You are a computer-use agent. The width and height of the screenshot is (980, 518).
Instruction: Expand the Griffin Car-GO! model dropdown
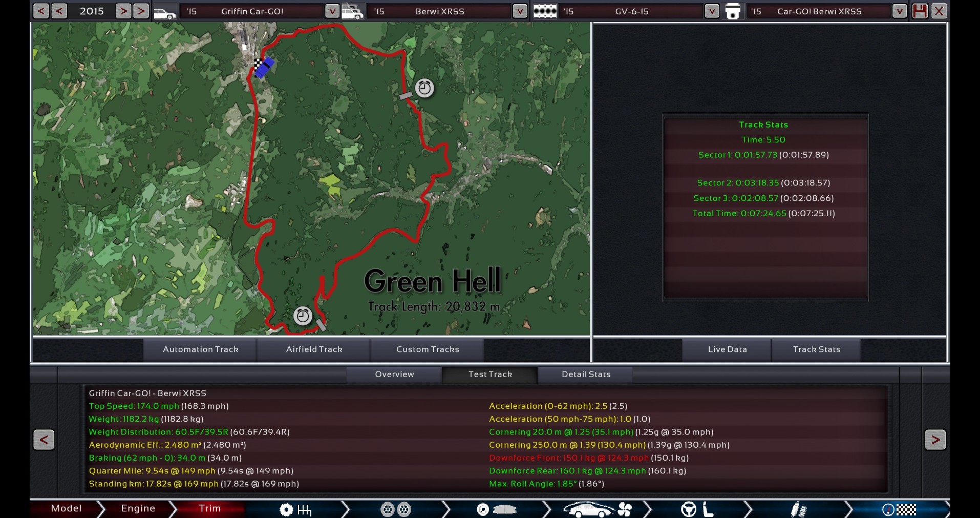click(x=332, y=11)
